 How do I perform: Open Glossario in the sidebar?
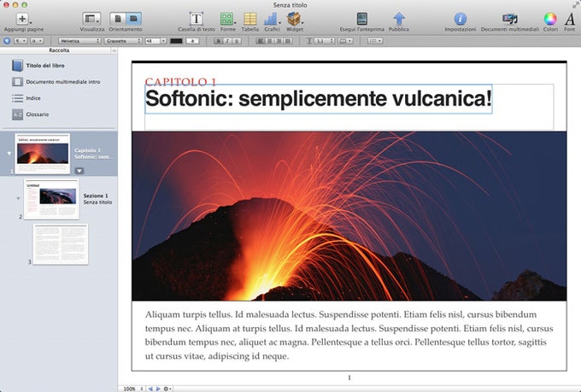coord(37,114)
